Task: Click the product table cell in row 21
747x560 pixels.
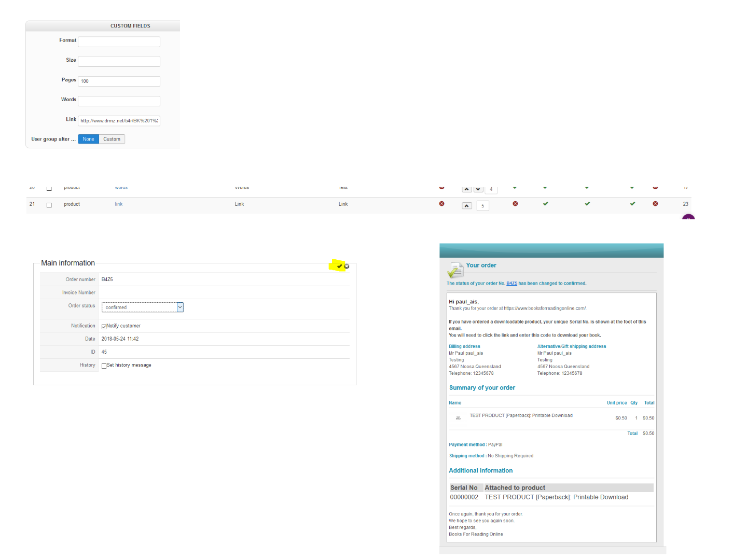Action: tap(72, 204)
